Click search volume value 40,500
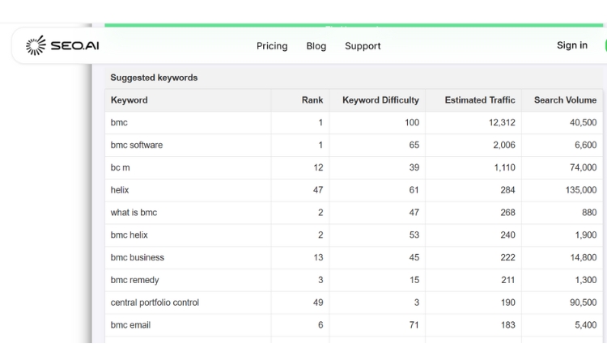Image resolution: width=607 pixels, height=364 pixels. (x=583, y=123)
